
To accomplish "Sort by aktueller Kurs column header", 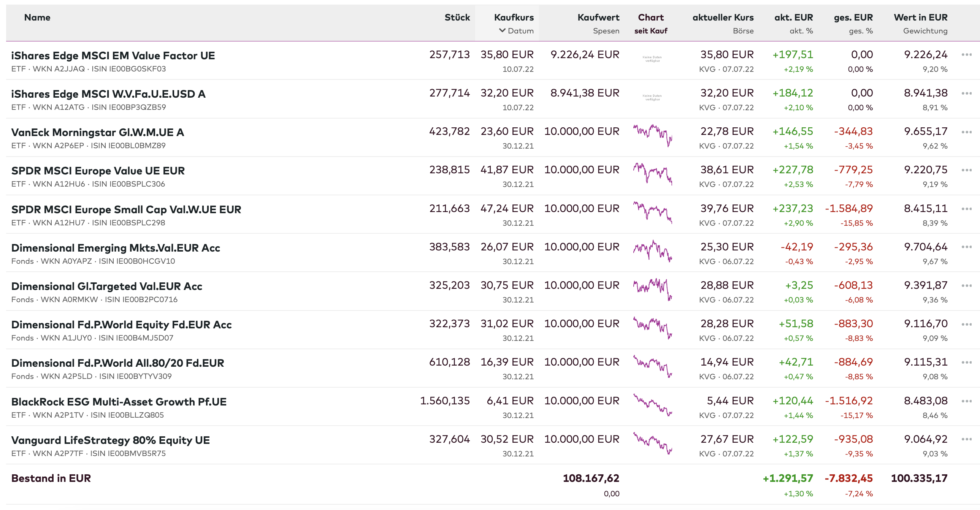I will point(722,17).
